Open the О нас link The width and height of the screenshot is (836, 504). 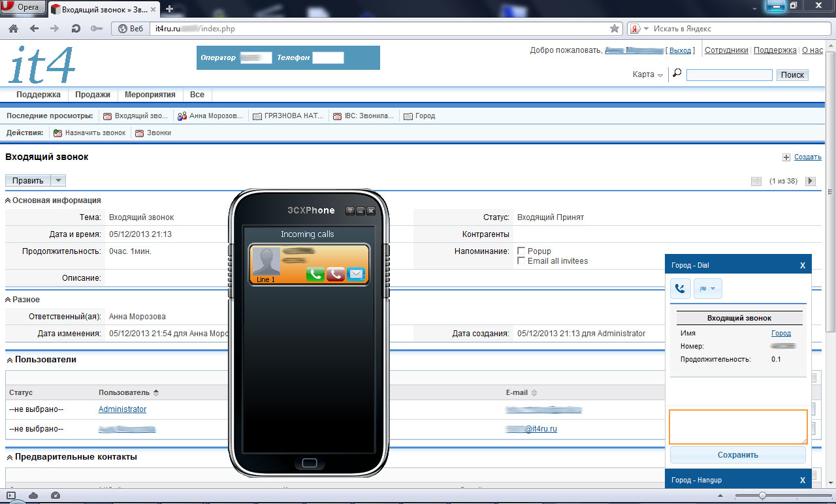point(812,50)
